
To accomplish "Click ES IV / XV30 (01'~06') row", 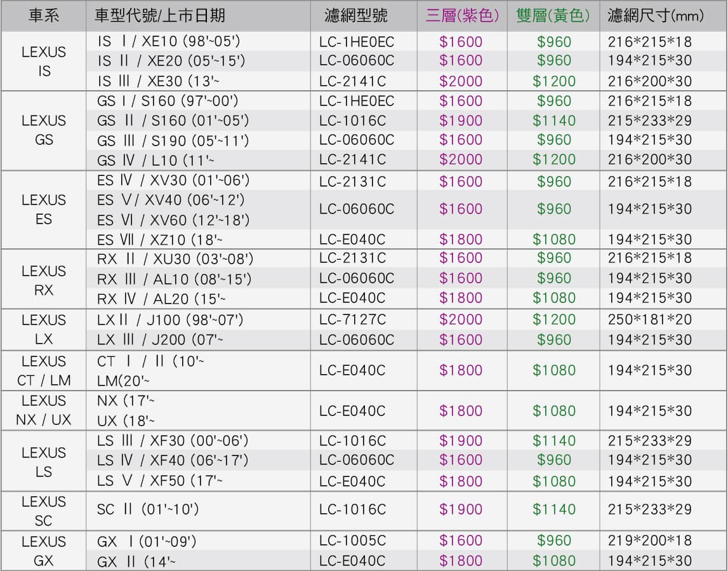I will point(406,181).
